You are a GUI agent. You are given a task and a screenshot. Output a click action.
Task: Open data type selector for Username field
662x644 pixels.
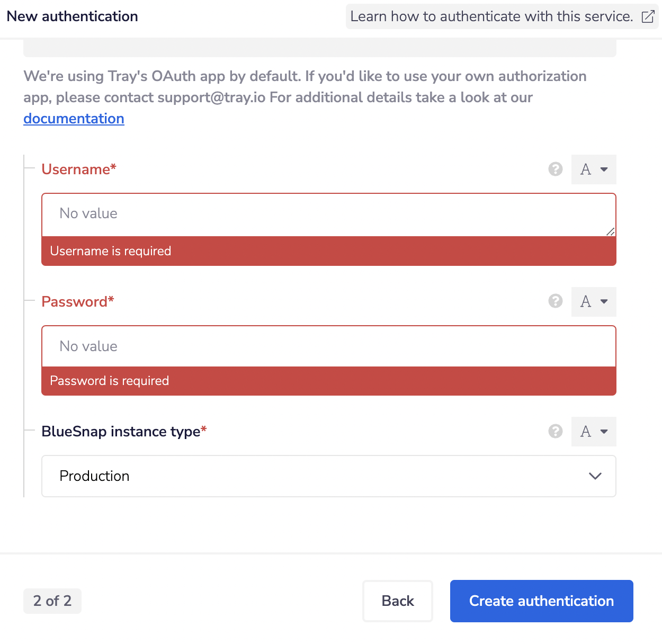(593, 169)
